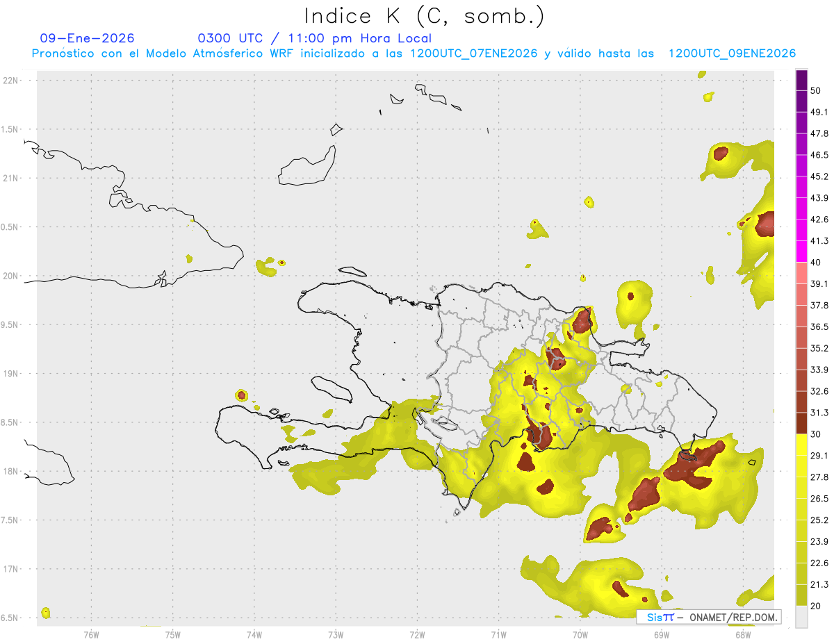The image size is (834, 644).
Task: Click the map title 'Indice K (C, somb.)'
Action: point(425,16)
